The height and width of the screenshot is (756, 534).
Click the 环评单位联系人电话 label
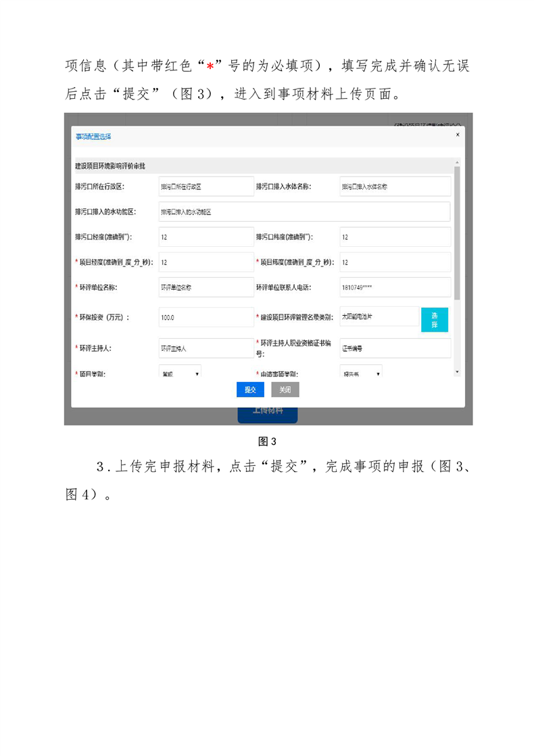283,287
